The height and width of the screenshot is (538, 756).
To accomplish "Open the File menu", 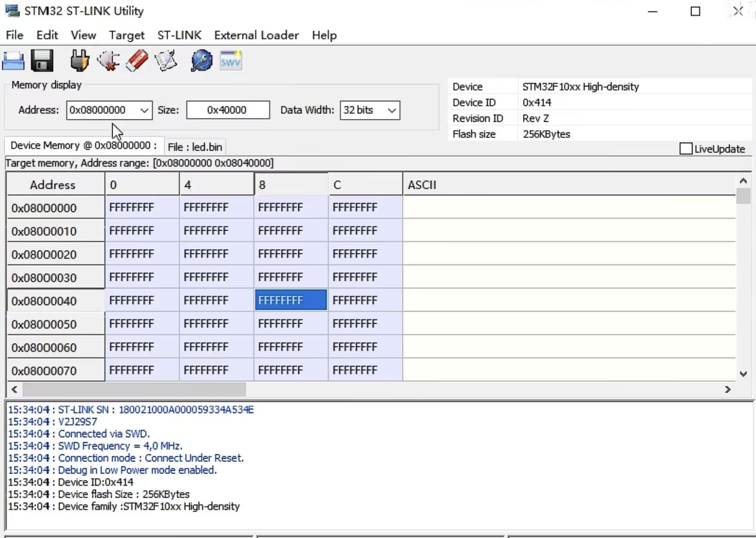I will point(15,35).
